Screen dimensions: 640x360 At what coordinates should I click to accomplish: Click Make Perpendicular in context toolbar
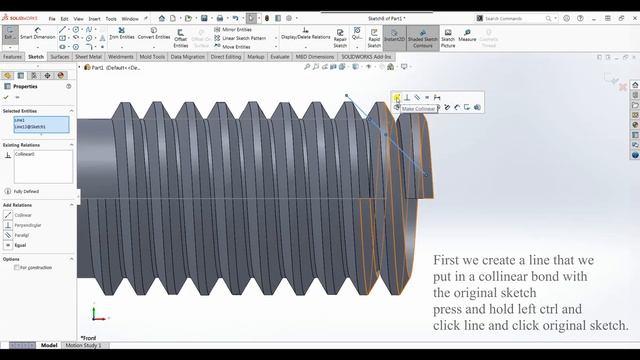tap(407, 98)
